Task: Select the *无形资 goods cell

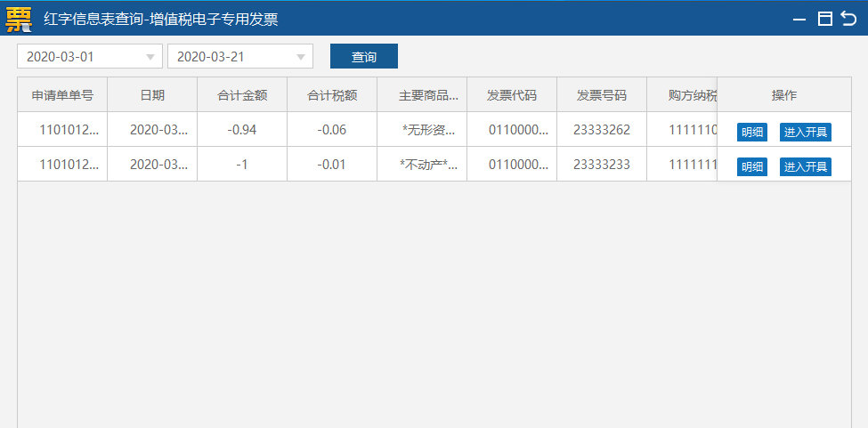Action: [x=422, y=129]
